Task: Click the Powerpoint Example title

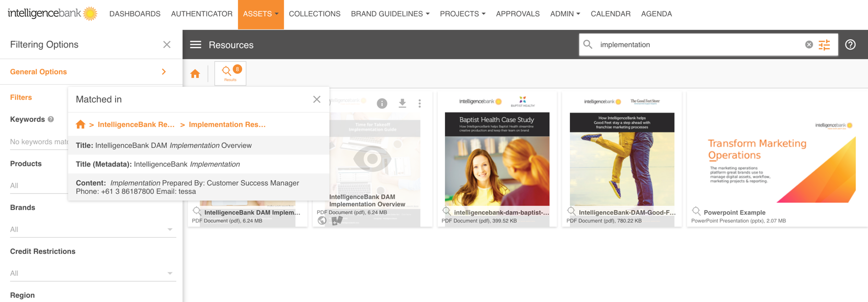Action: (734, 213)
